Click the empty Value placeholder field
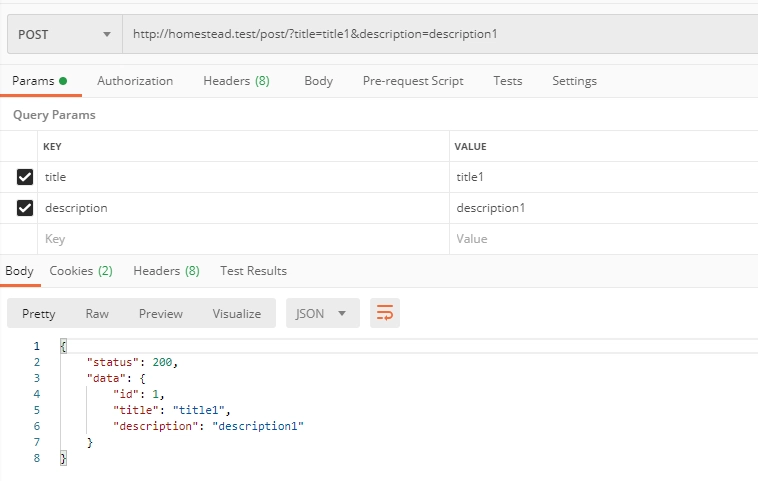 coord(600,239)
